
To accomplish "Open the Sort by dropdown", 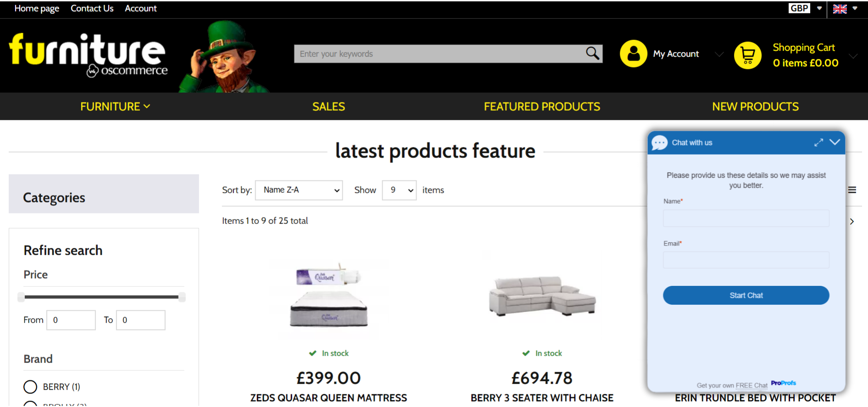I will (x=299, y=190).
